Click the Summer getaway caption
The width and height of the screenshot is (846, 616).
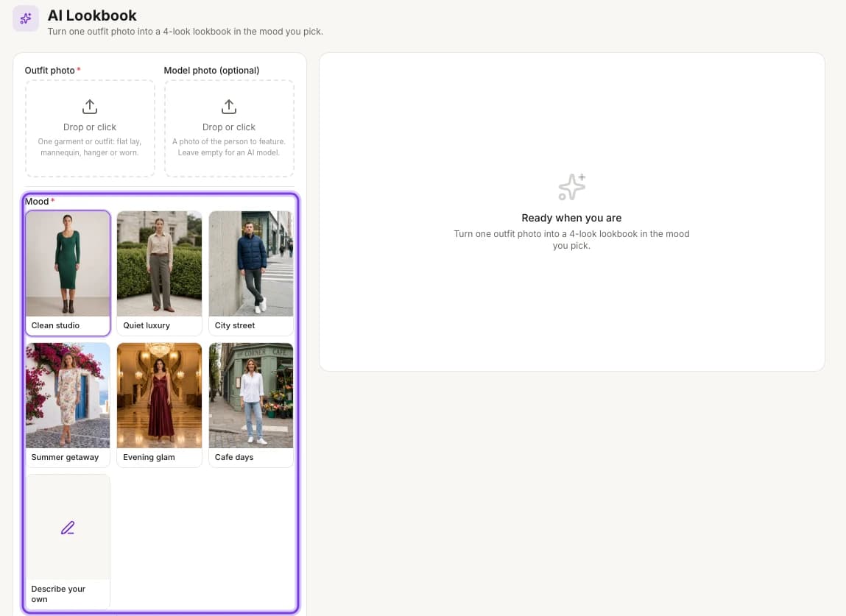pos(65,457)
